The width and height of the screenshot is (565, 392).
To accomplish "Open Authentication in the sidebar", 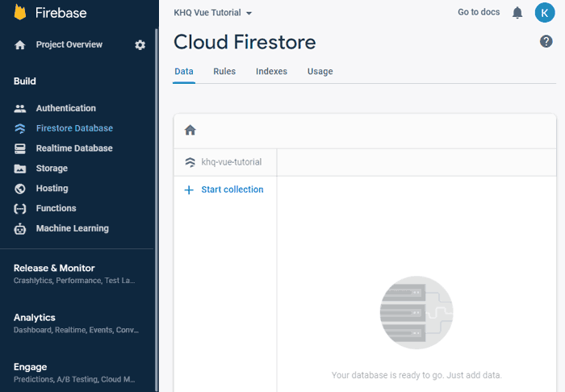I will pyautogui.click(x=66, y=108).
